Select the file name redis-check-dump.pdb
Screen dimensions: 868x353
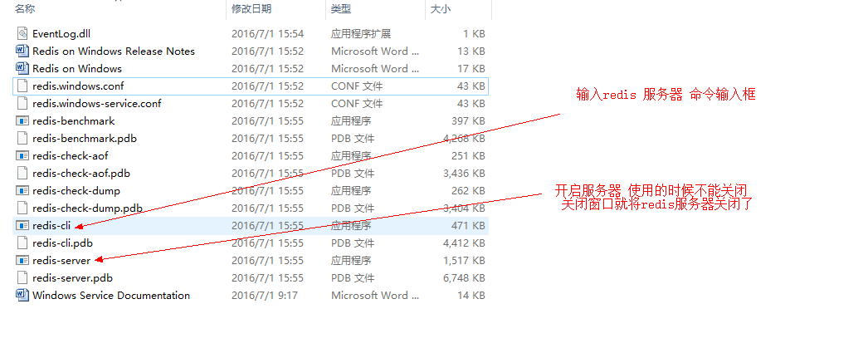[87, 208]
